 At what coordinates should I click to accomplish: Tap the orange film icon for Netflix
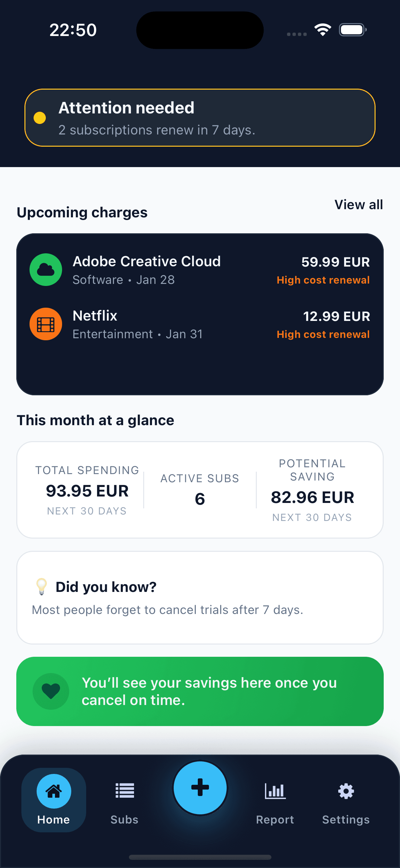(46, 324)
